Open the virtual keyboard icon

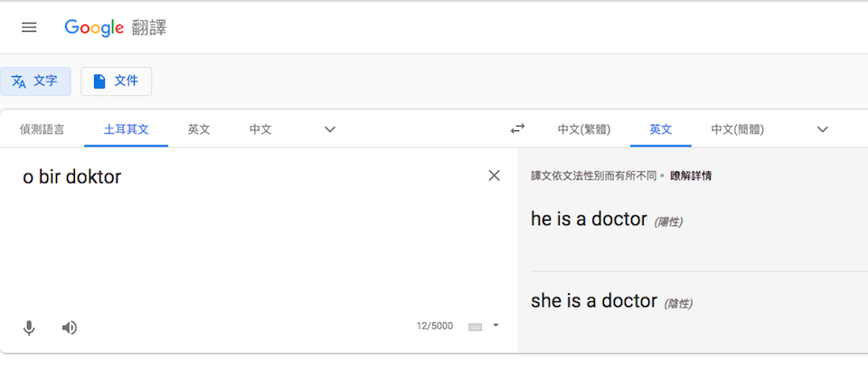click(475, 327)
